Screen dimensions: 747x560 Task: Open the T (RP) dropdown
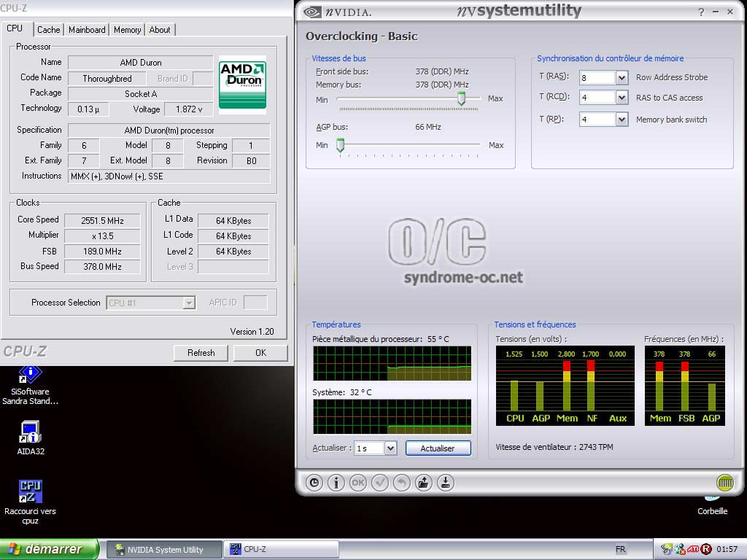coord(622,119)
